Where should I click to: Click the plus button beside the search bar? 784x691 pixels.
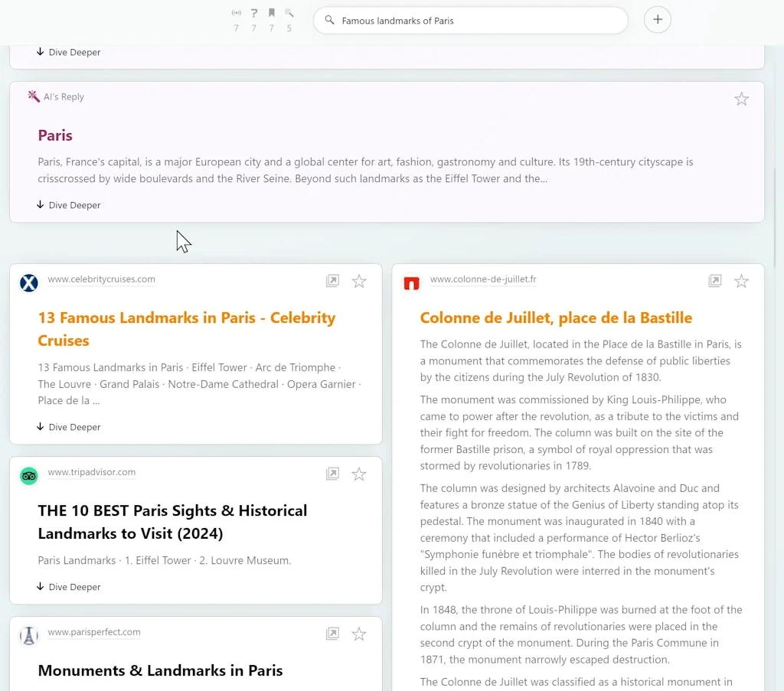(657, 20)
